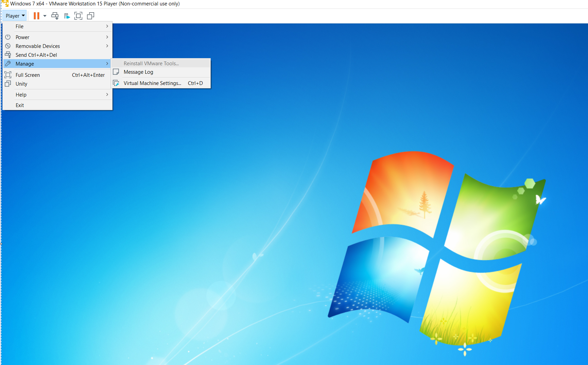588x365 pixels.
Task: Click the Ctrl+Alt+Enter shortcut text
Action: pyautogui.click(x=88, y=75)
